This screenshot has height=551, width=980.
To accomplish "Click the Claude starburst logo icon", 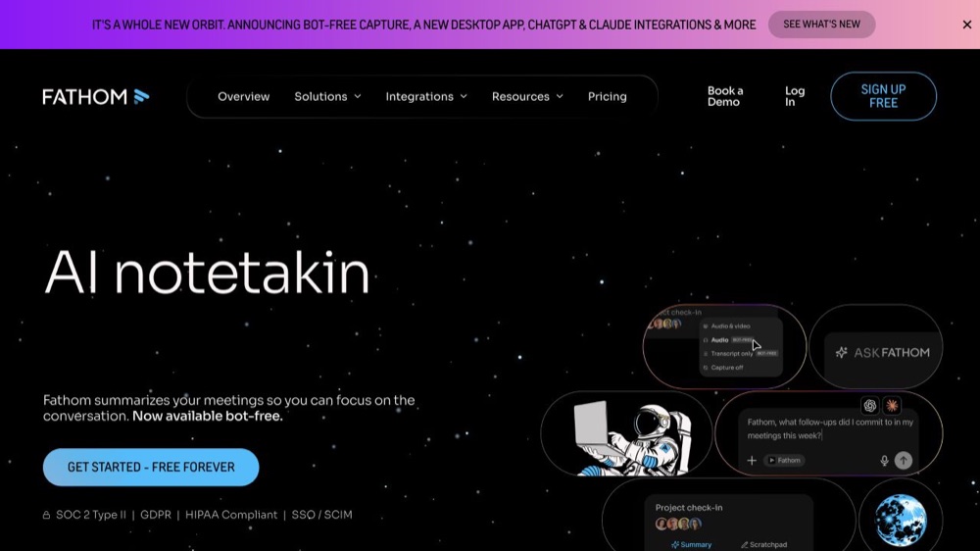I will 892,405.
